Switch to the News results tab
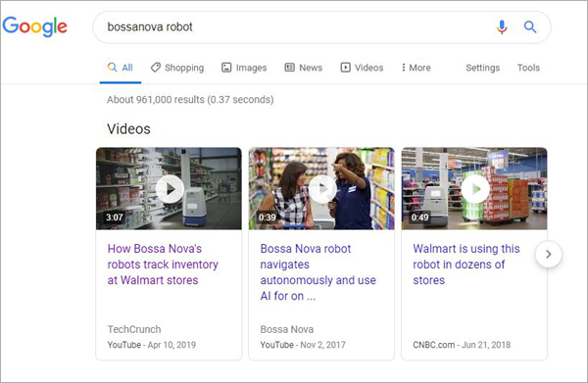 tap(304, 68)
